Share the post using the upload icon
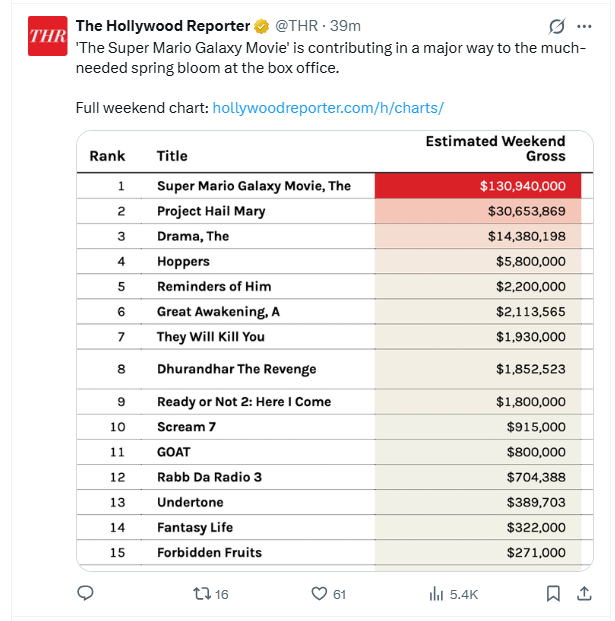 tap(584, 593)
